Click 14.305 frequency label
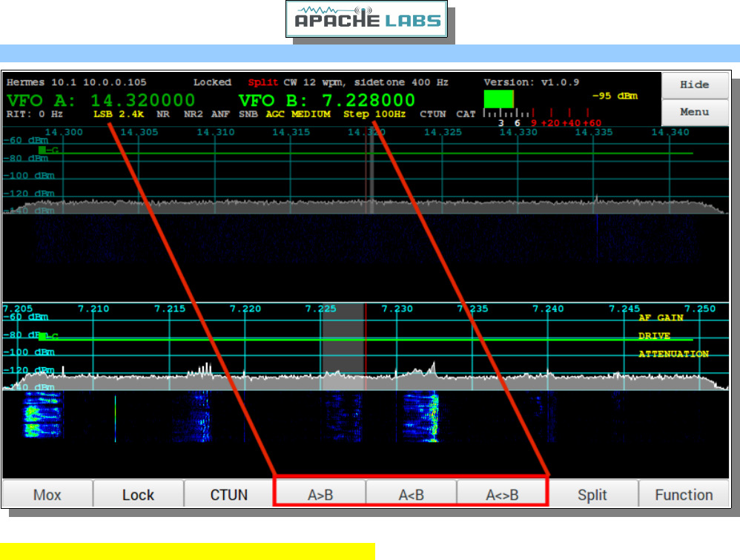The image size is (740, 560). [139, 132]
